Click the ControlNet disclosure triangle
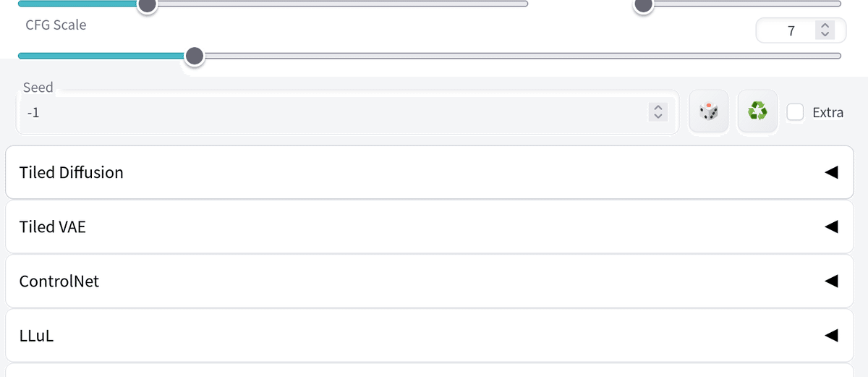Screen dimensions: 868x377 (831, 281)
